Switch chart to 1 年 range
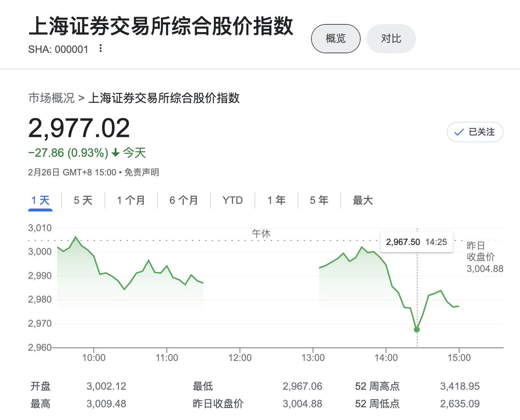 pyautogui.click(x=276, y=201)
